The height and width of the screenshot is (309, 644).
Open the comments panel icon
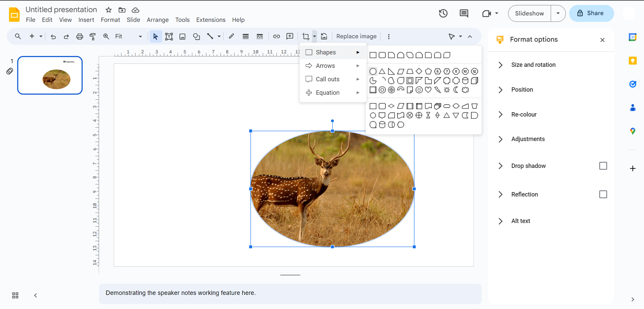464,13
